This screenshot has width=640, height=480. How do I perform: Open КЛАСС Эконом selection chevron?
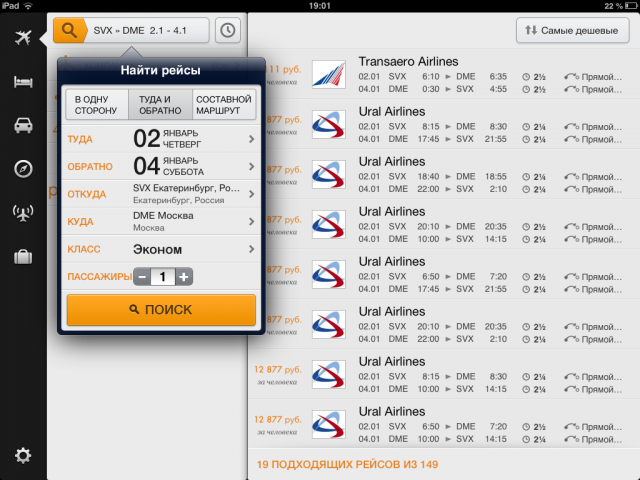click(x=251, y=249)
